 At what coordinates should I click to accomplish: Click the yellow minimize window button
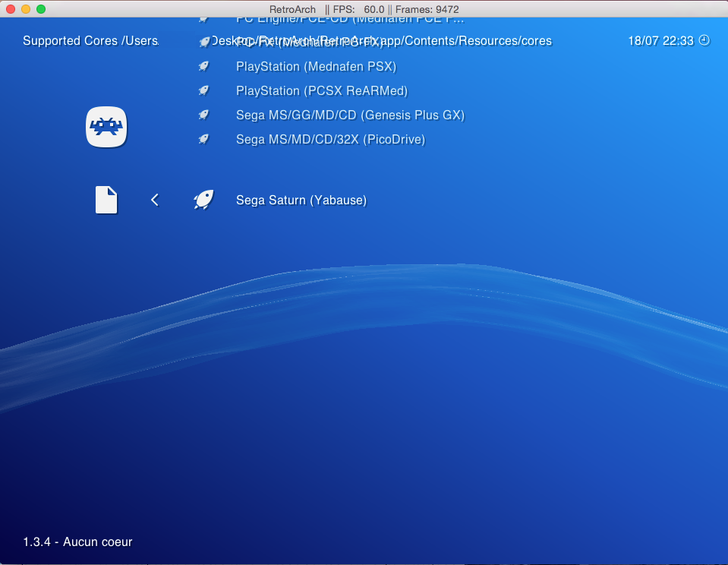coord(26,9)
